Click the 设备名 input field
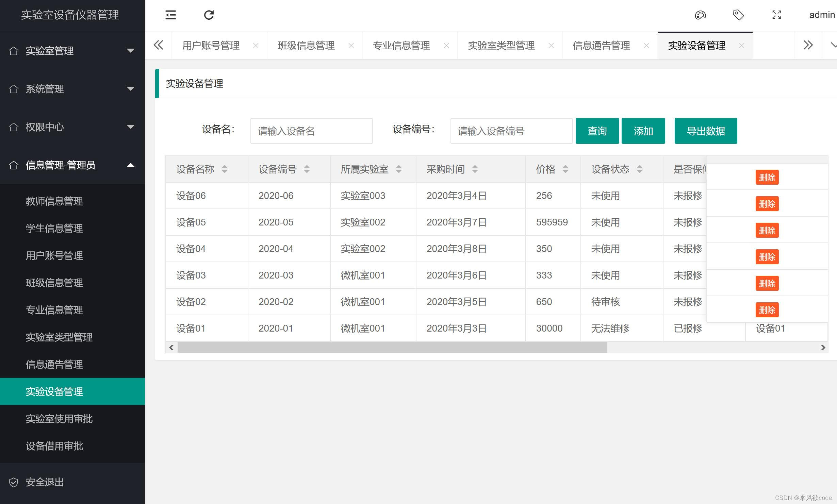Image resolution: width=837 pixels, height=504 pixels. [311, 131]
